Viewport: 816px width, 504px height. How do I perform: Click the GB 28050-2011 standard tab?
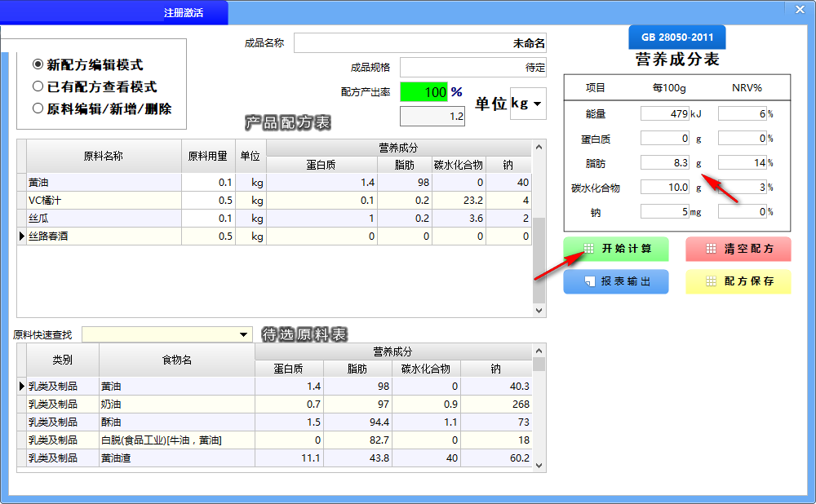676,38
